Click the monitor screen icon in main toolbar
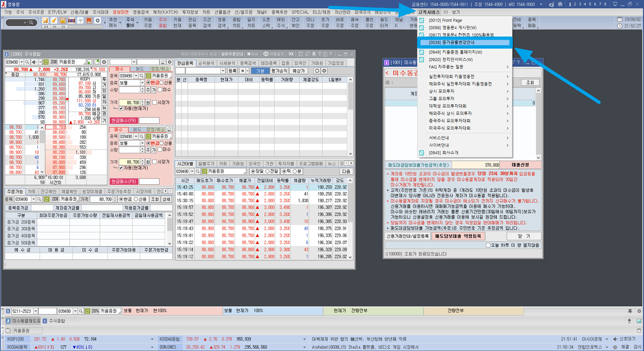Image resolution: width=644 pixels, height=351 pixels. pyautogui.click(x=88, y=21)
